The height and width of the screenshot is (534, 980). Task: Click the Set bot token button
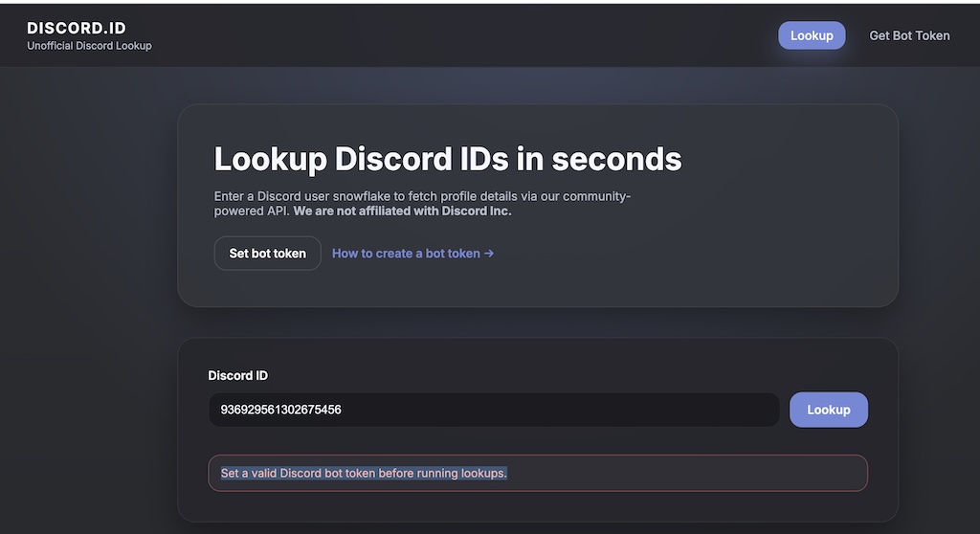coord(268,254)
